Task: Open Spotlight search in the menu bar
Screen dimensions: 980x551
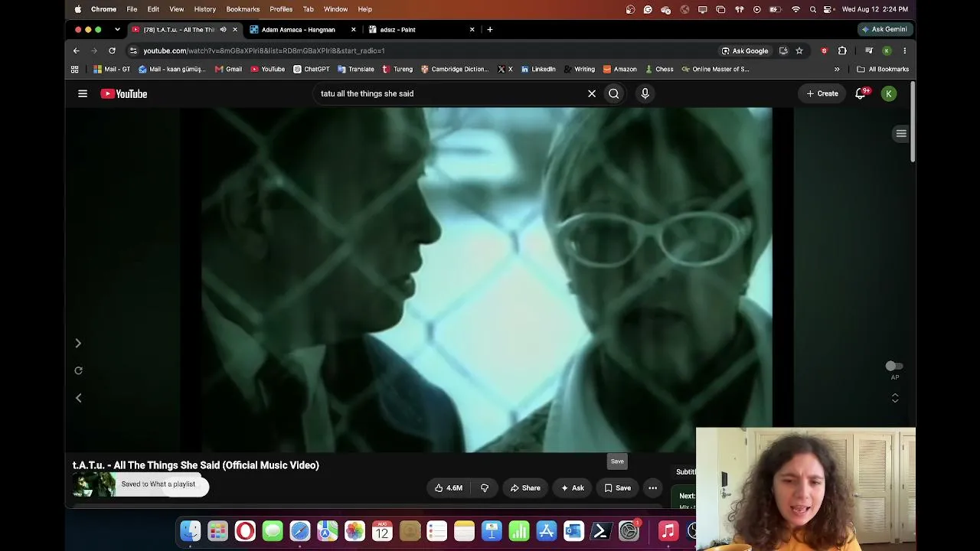Action: coord(812,9)
